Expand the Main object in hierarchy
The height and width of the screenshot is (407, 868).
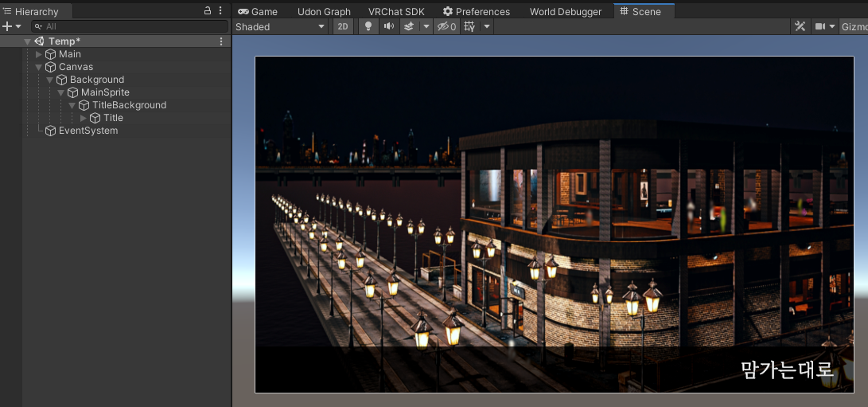pyautogui.click(x=39, y=54)
